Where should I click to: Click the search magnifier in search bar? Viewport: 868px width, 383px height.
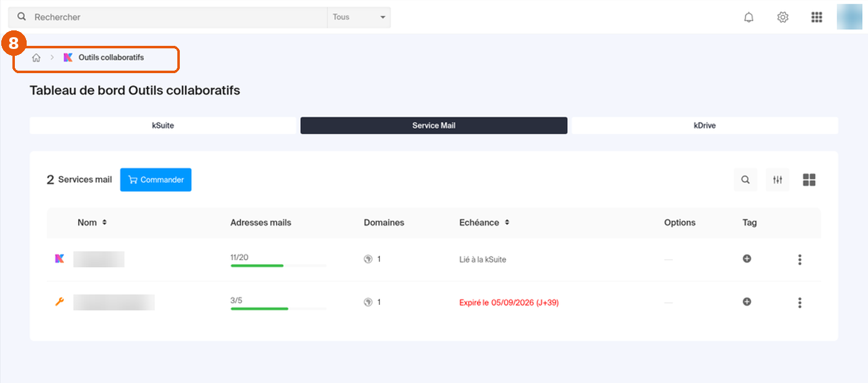[22, 17]
